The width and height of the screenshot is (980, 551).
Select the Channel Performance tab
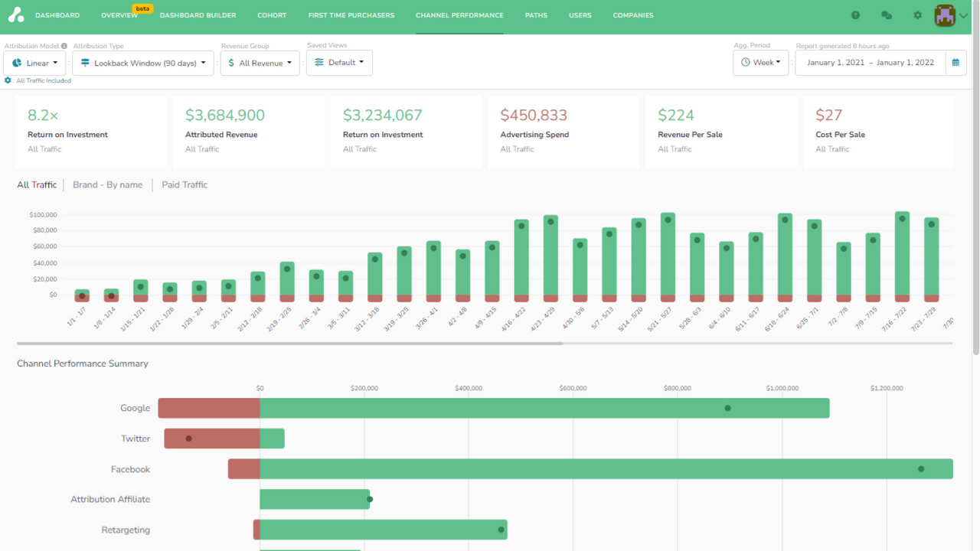(459, 15)
